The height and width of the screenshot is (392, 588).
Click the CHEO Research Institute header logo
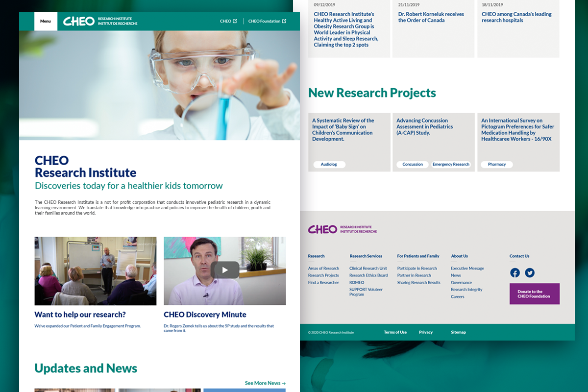pyautogui.click(x=100, y=22)
